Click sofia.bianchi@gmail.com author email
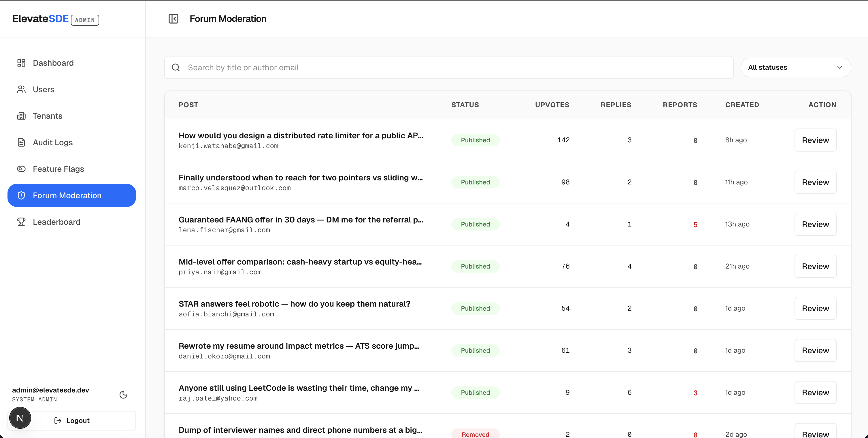This screenshot has height=438, width=868. pos(226,314)
